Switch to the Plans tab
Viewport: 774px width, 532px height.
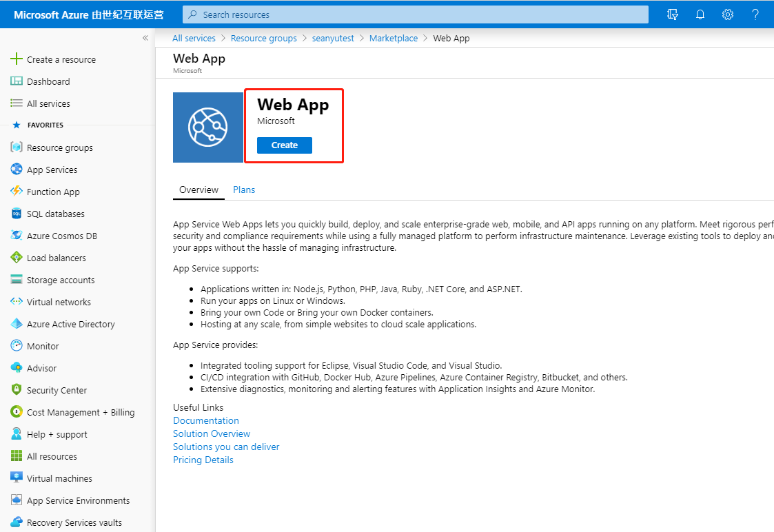[x=244, y=190]
